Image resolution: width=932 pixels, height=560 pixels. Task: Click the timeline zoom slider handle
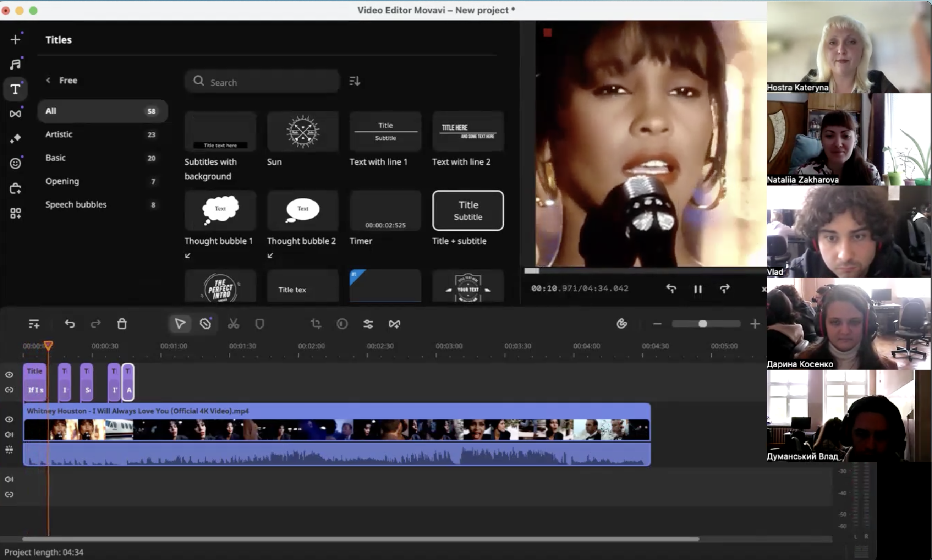click(x=703, y=324)
